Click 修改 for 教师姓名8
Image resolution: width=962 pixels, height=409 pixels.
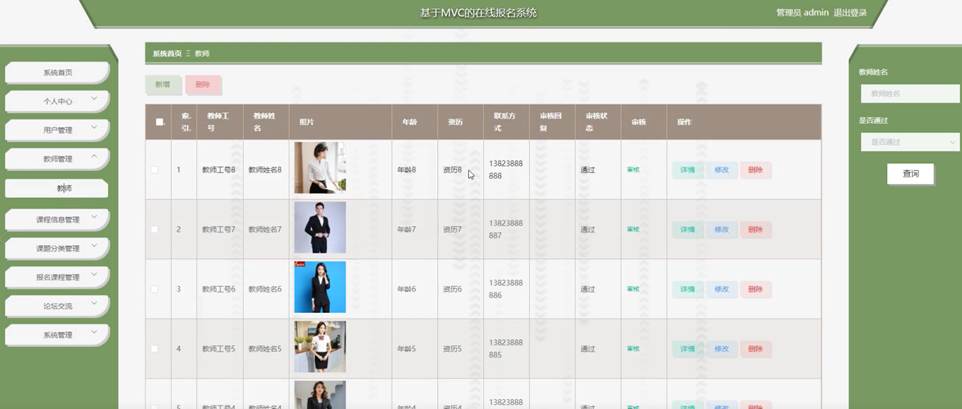click(x=722, y=170)
